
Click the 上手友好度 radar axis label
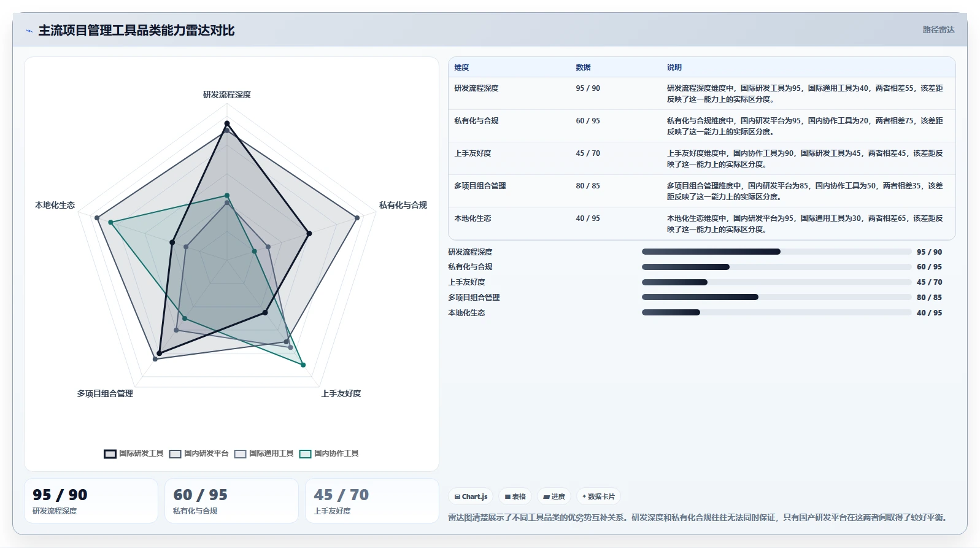coord(341,393)
